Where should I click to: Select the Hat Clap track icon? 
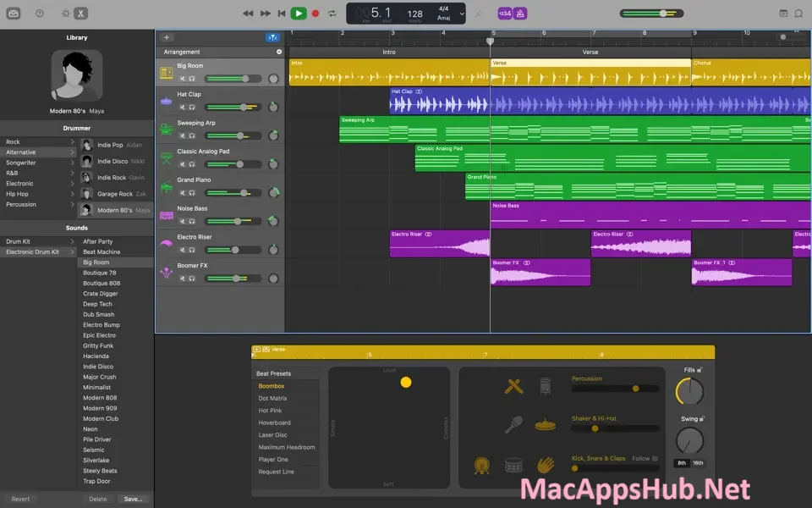coord(167,101)
